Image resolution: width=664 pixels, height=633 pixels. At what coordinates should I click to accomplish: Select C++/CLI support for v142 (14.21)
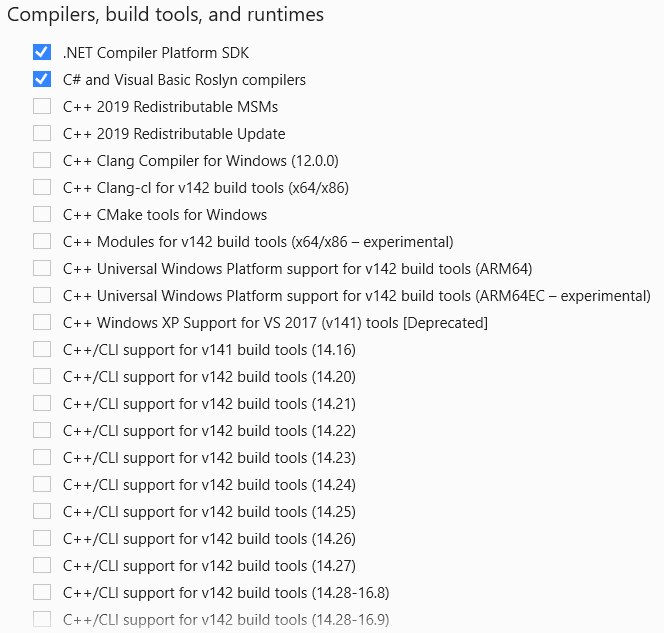point(42,403)
